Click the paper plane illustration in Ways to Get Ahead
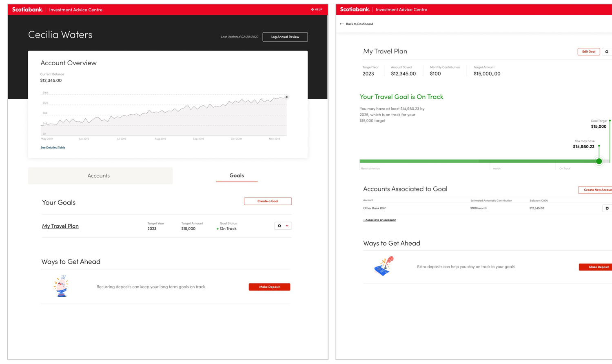The width and height of the screenshot is (612, 364). (384, 266)
